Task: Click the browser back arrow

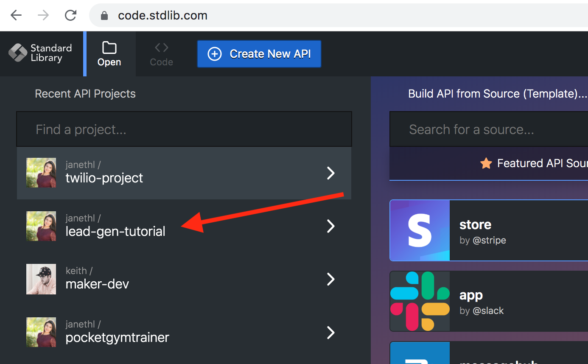Action: (x=16, y=16)
